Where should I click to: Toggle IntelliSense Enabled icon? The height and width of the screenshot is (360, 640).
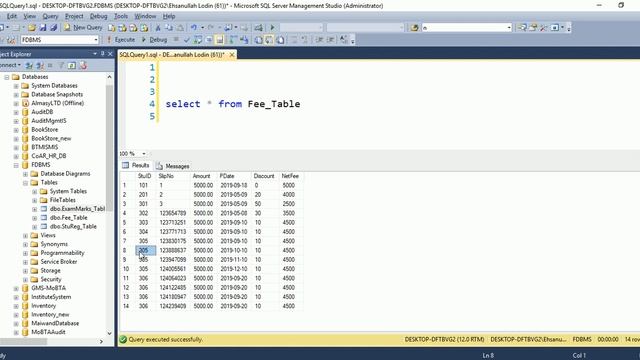point(220,40)
